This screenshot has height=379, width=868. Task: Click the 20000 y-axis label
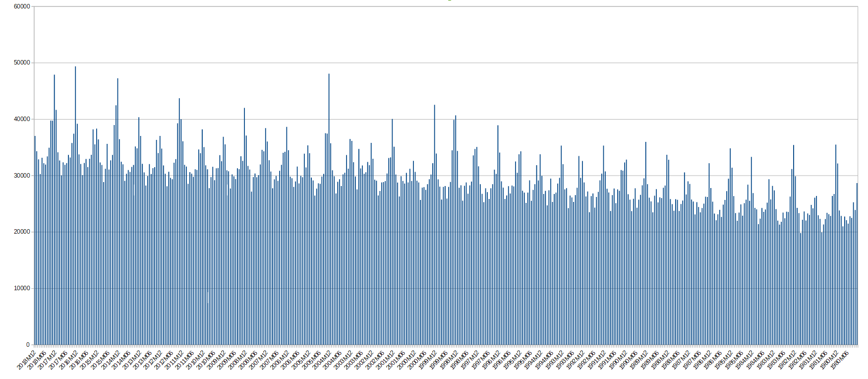click(x=22, y=232)
